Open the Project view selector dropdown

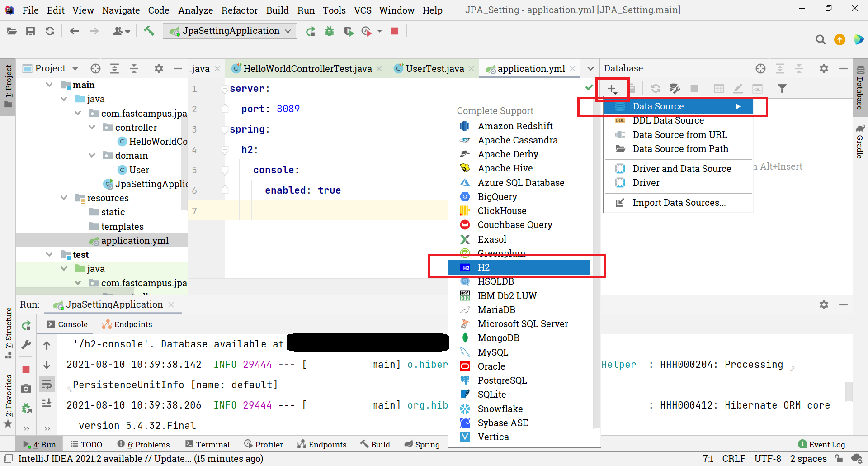(75, 68)
